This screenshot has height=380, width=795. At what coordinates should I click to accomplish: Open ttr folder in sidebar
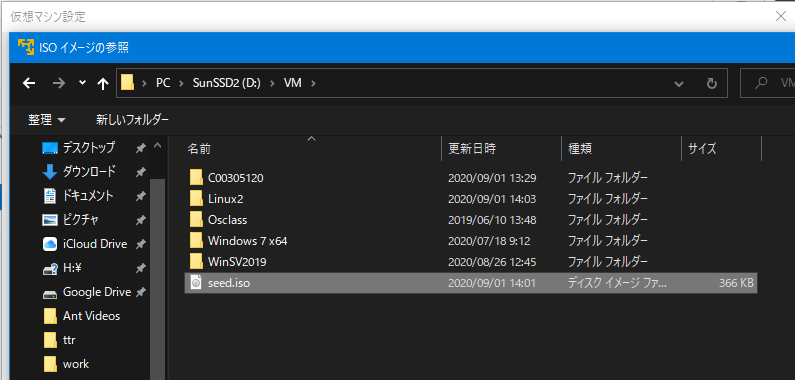(x=69, y=340)
